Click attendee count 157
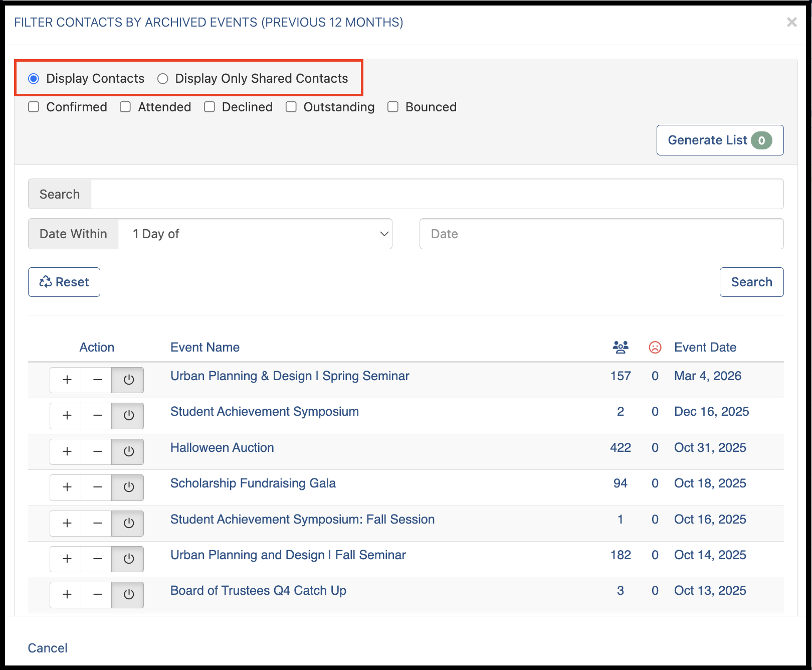This screenshot has width=812, height=670. pyautogui.click(x=621, y=376)
